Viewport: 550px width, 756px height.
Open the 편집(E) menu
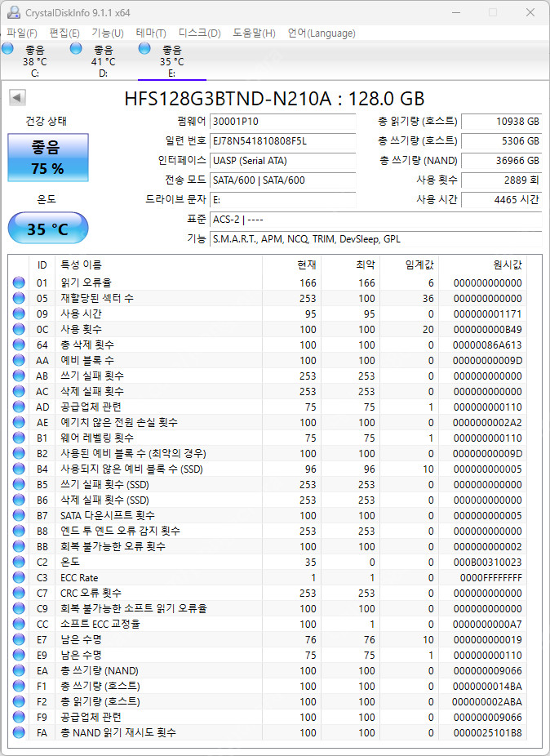click(x=64, y=33)
